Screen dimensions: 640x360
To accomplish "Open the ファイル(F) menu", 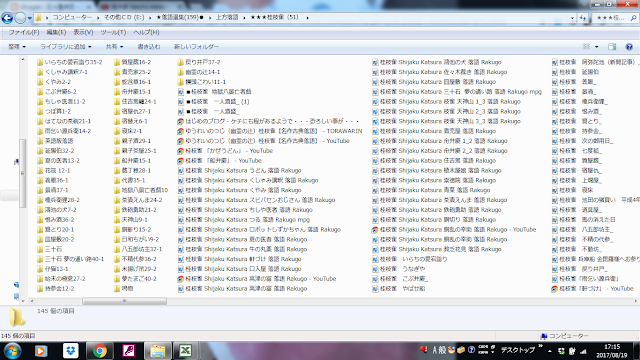I will point(24,32).
